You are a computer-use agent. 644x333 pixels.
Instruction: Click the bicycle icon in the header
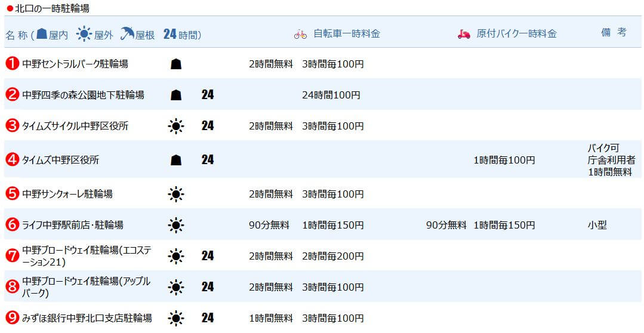[x=300, y=34]
